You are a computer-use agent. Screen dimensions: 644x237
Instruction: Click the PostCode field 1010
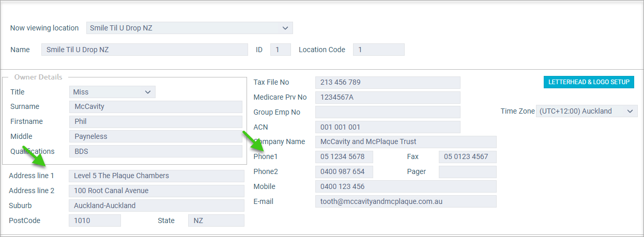(95, 220)
